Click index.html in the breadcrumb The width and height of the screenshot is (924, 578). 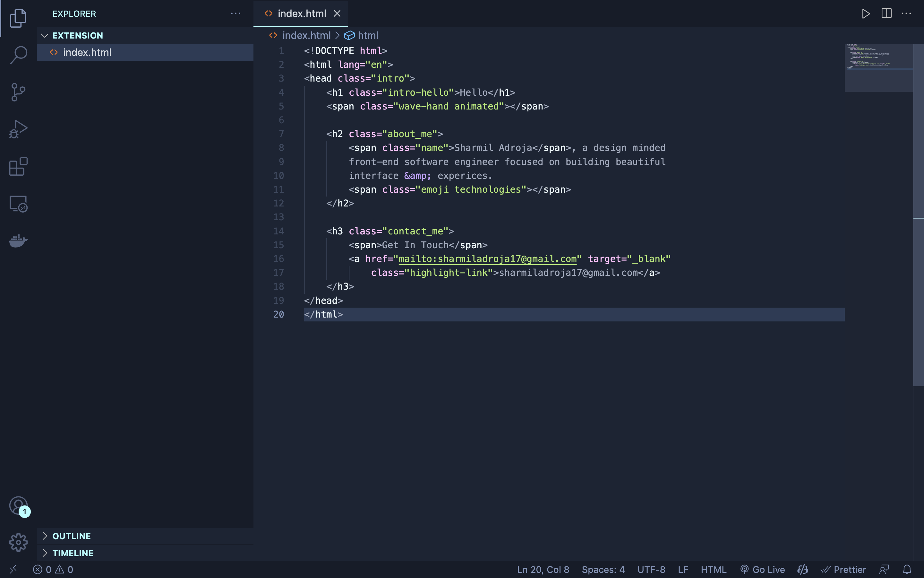point(306,36)
